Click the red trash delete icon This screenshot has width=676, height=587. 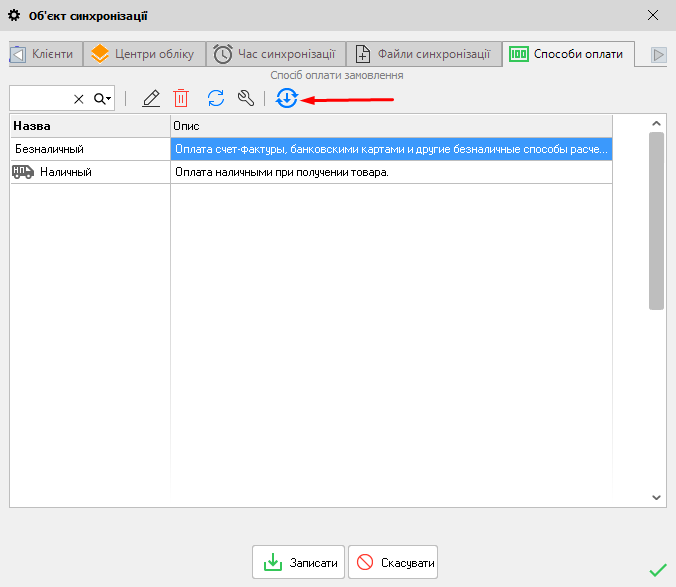(181, 98)
